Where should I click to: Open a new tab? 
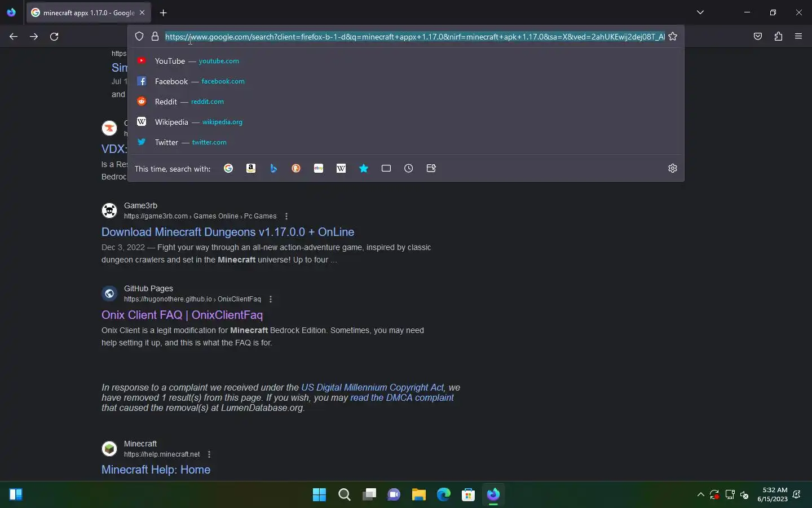tap(164, 12)
